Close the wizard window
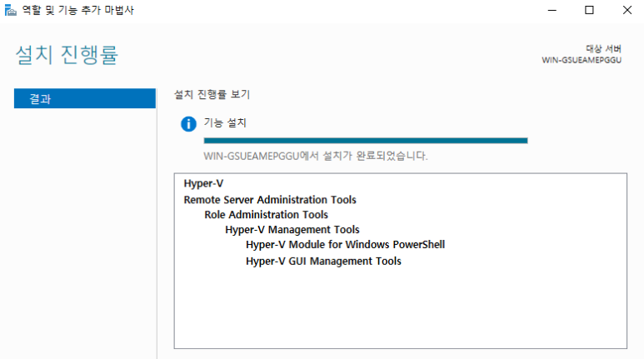 point(627,10)
